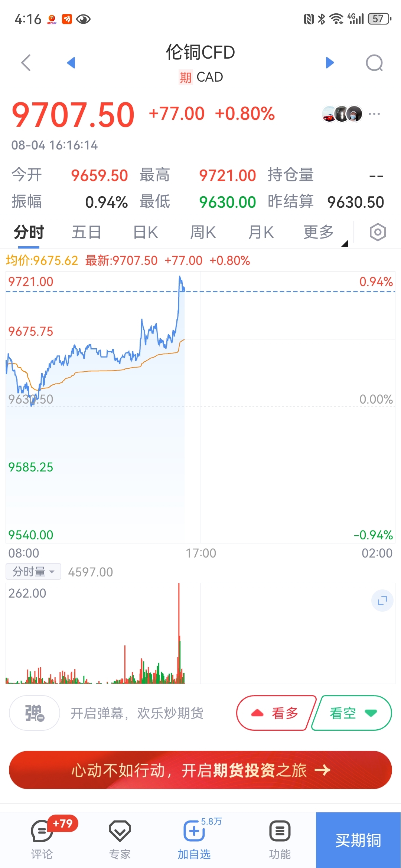Switch to next contract with right triangle

click(330, 63)
